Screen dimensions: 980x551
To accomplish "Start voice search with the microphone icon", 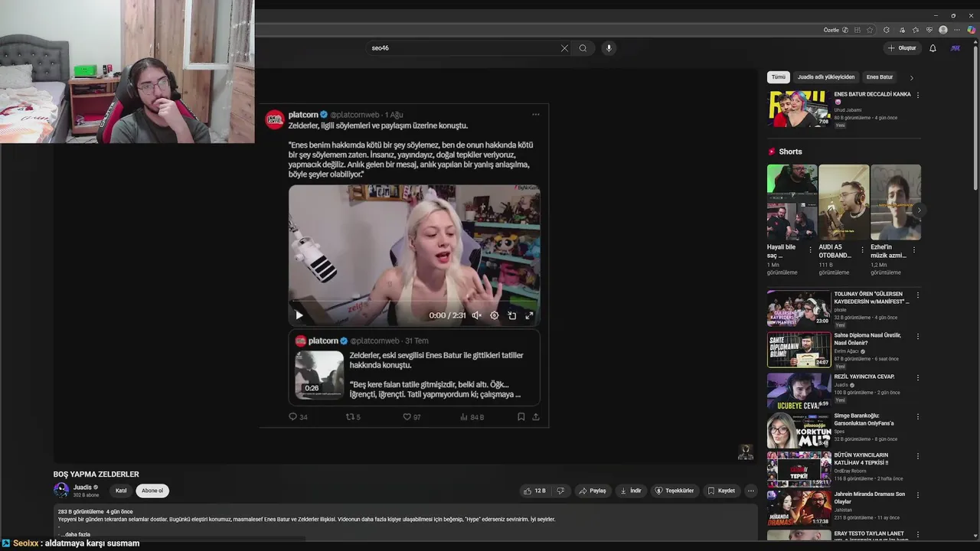I will pyautogui.click(x=609, y=48).
